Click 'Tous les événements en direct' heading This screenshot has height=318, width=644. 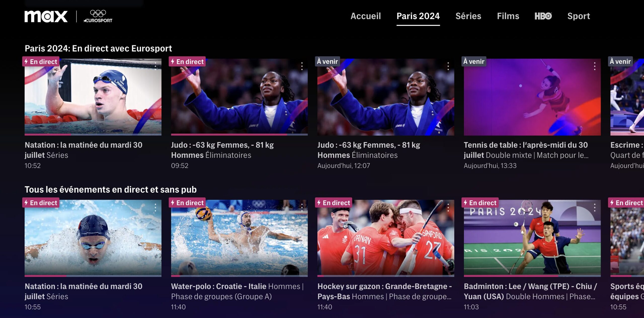tap(111, 189)
